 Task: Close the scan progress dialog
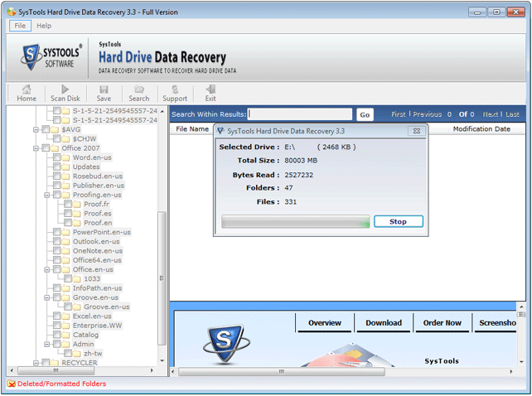pos(417,131)
